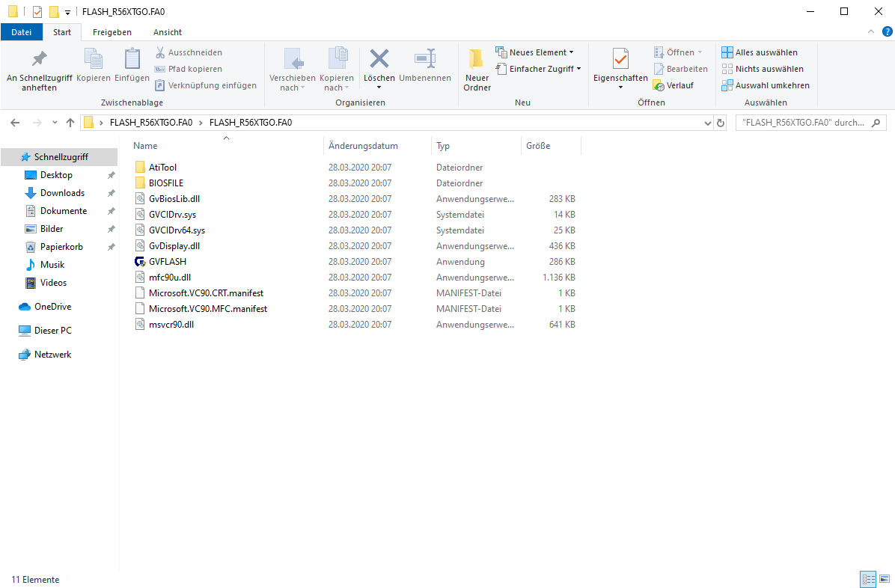Open the Datei menu tab
The image size is (895, 588).
(22, 32)
